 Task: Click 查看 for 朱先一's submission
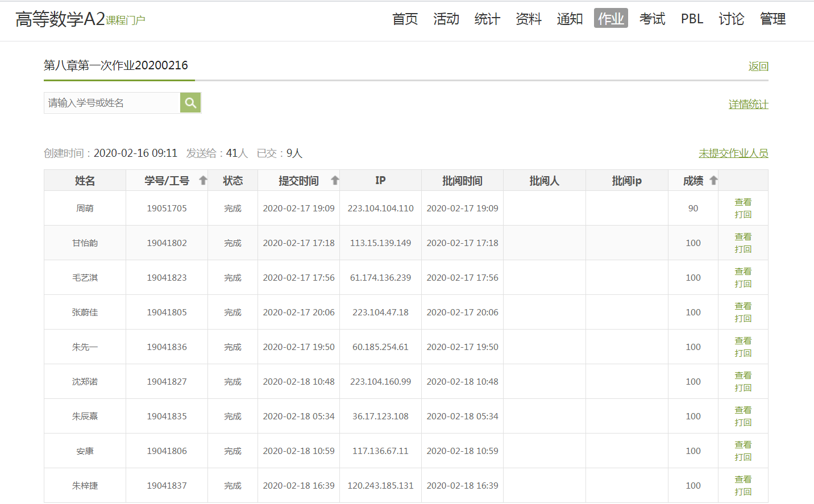tap(743, 341)
